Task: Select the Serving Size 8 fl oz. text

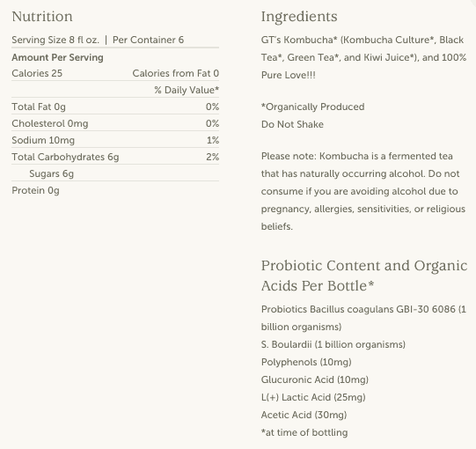Action: click(55, 40)
